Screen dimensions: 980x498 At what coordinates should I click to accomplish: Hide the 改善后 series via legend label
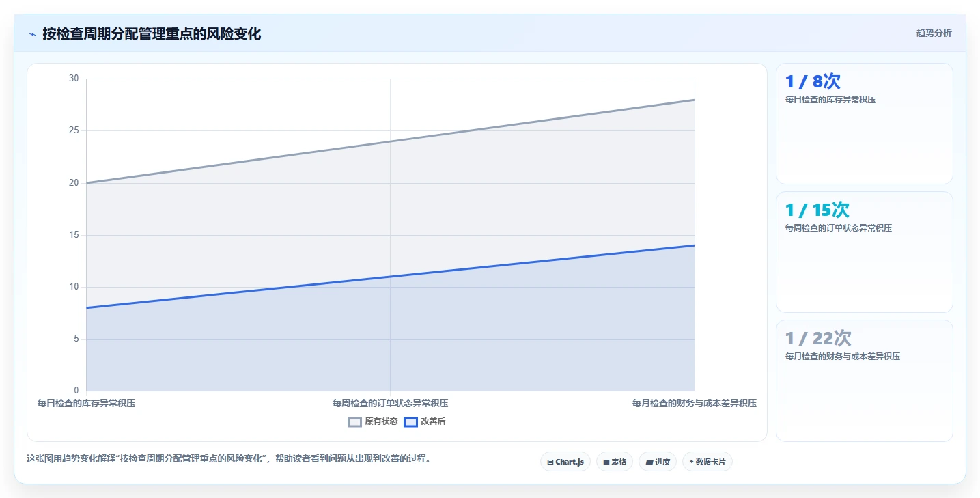tap(433, 421)
